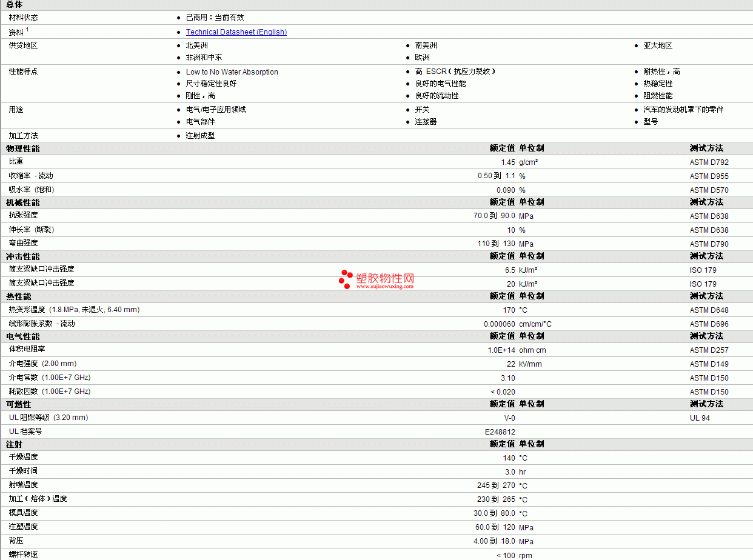Click the 弯曲强度 row label
The image size is (753, 560).
23,243
